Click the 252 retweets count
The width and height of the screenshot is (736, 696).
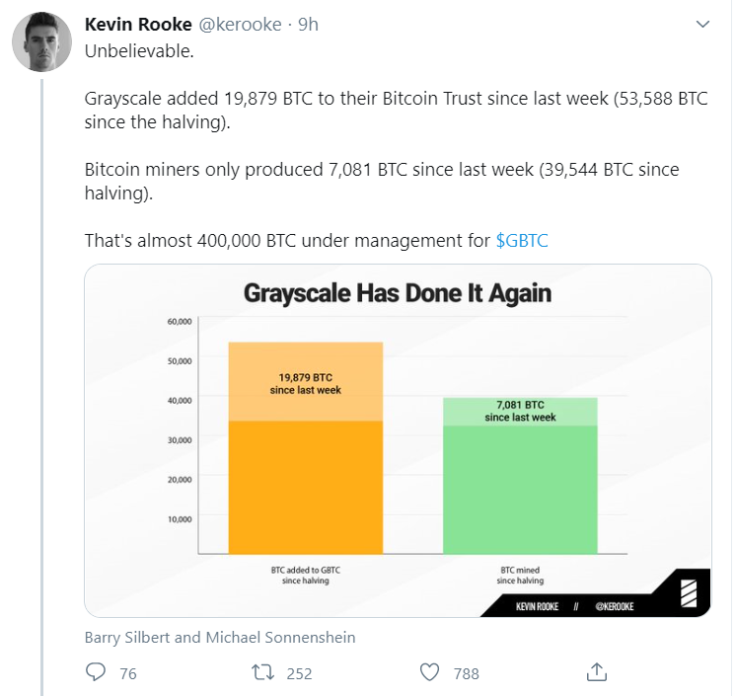pyautogui.click(x=299, y=673)
